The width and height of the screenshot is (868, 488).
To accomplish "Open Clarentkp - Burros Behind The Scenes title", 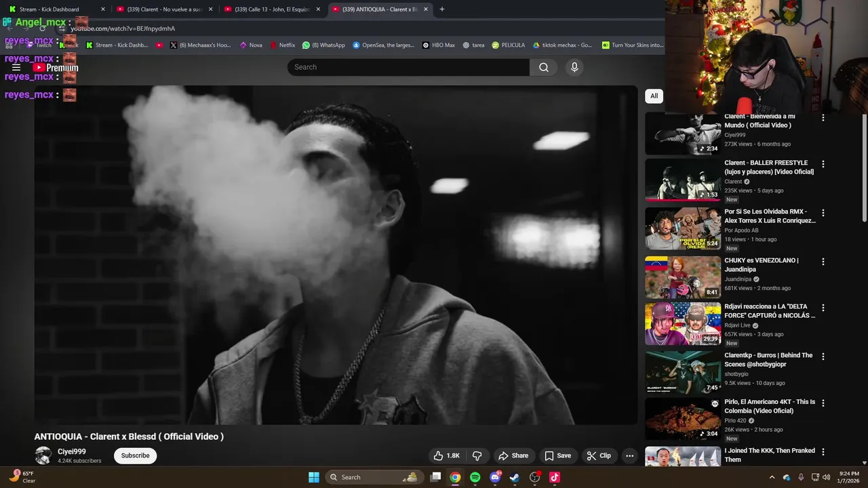I will (768, 360).
